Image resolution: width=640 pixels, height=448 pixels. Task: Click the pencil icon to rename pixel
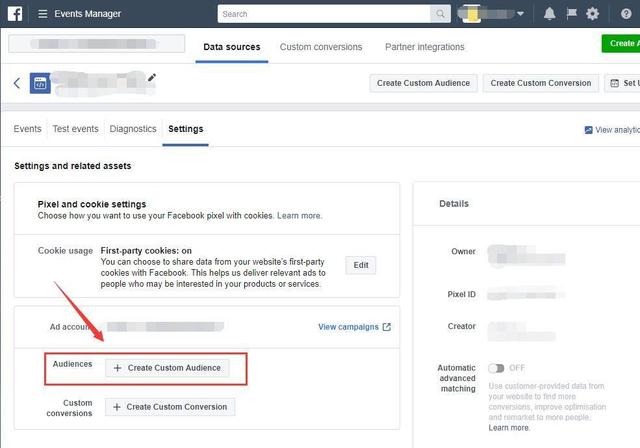(151, 77)
